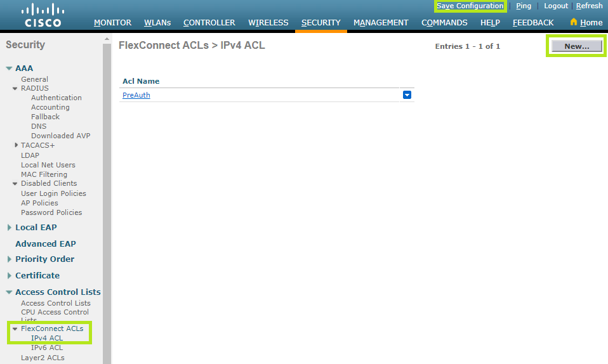
Task: Switch to the MONITOR tab
Action: [112, 22]
